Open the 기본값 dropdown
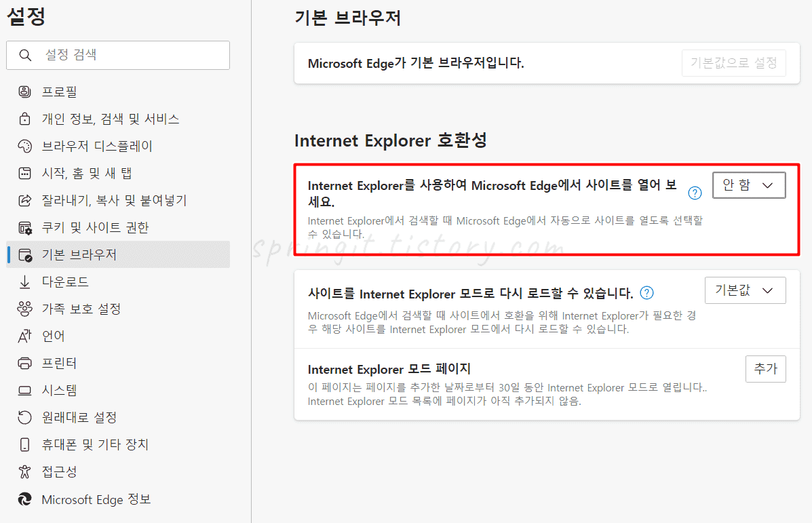 745,290
